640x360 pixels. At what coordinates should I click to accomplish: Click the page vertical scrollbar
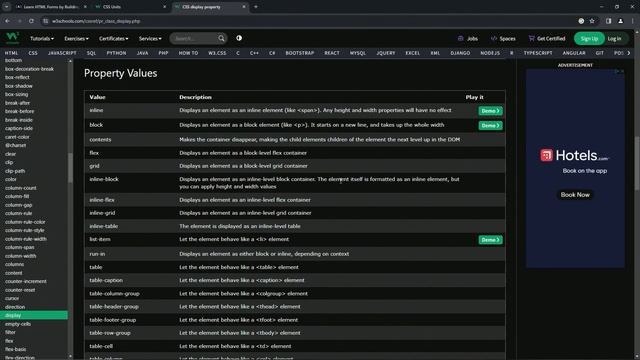(x=636, y=163)
